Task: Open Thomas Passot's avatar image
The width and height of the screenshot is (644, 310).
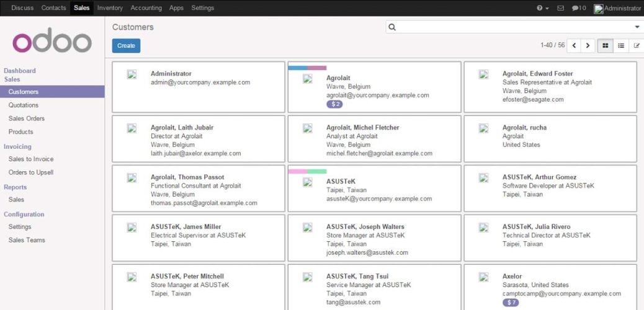Action: click(x=132, y=178)
